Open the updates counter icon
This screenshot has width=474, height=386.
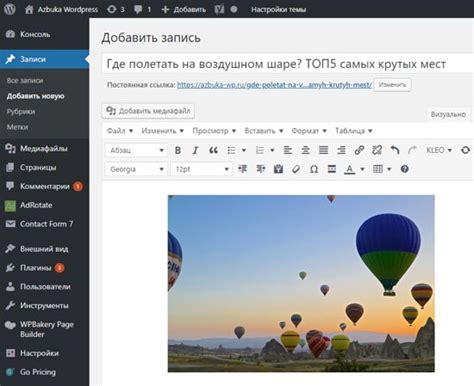tap(115, 9)
